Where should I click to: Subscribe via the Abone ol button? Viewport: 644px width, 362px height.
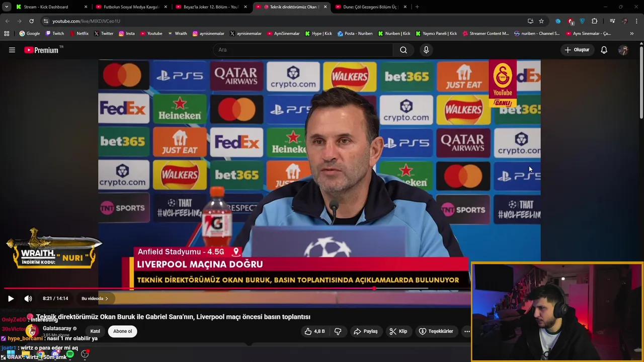[x=122, y=331]
